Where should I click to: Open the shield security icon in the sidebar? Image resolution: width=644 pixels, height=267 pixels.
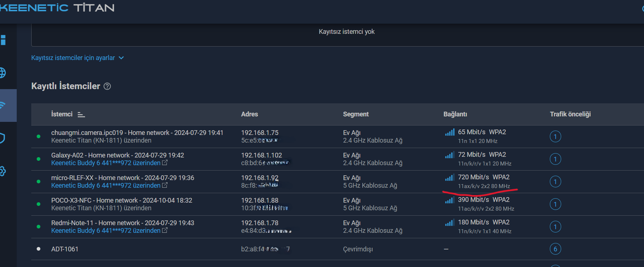pyautogui.click(x=2, y=138)
